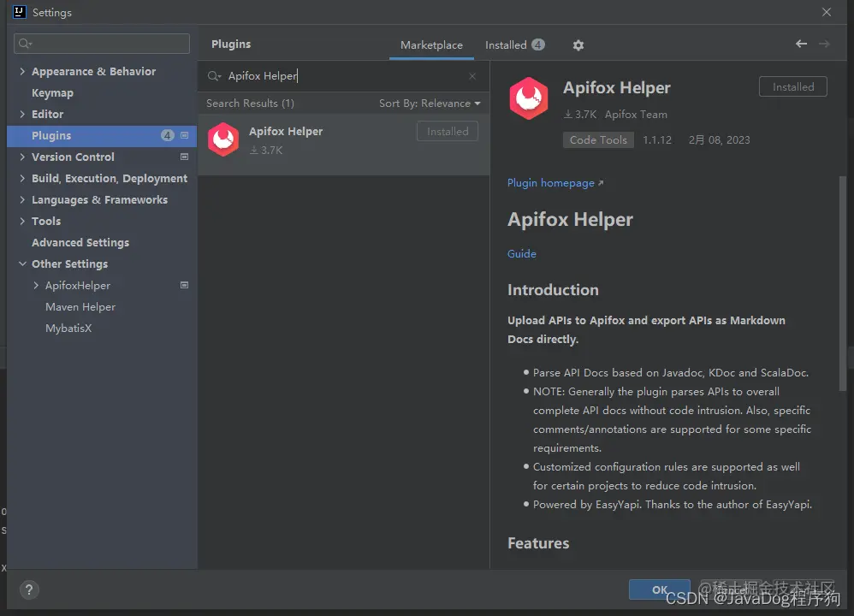854x616 pixels.
Task: Expand the Editor section
Action: [x=22, y=114]
